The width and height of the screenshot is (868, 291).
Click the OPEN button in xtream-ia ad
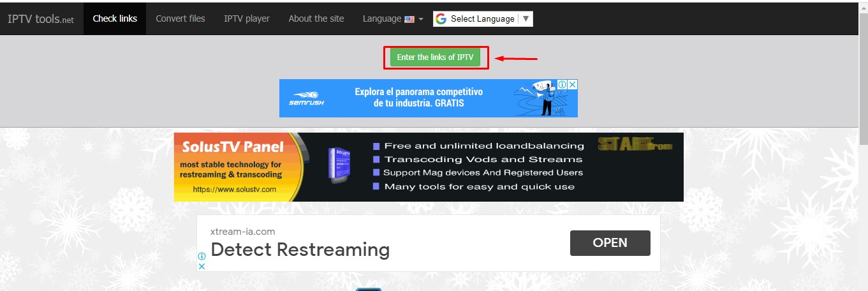pyautogui.click(x=610, y=243)
